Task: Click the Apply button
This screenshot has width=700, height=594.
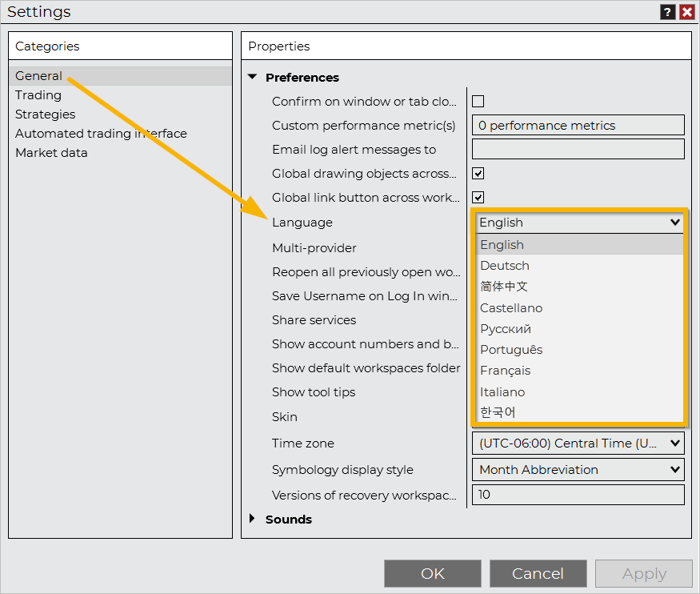Action: (644, 573)
